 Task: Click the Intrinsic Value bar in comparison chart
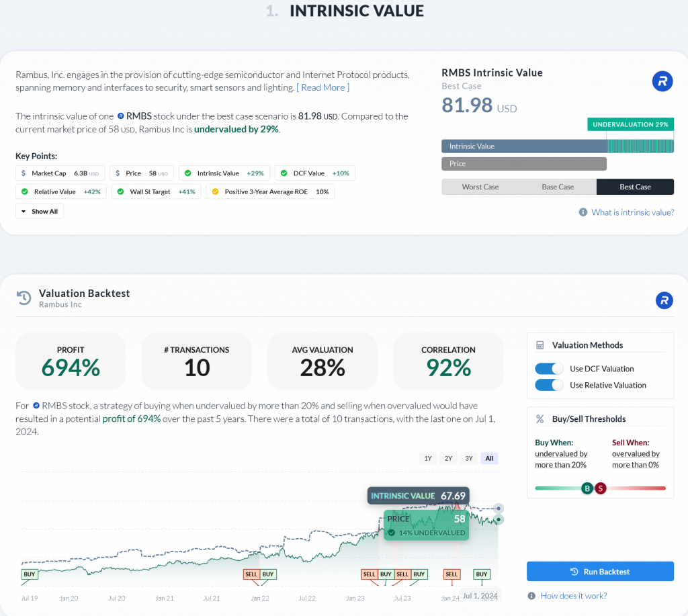(x=558, y=146)
